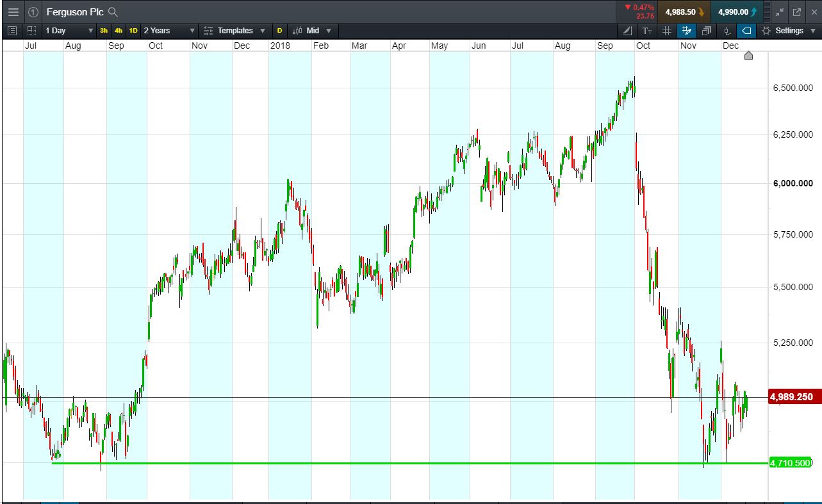Click the dotted layout selection icon
The width and height of the screenshot is (822, 504).
coord(31,30)
